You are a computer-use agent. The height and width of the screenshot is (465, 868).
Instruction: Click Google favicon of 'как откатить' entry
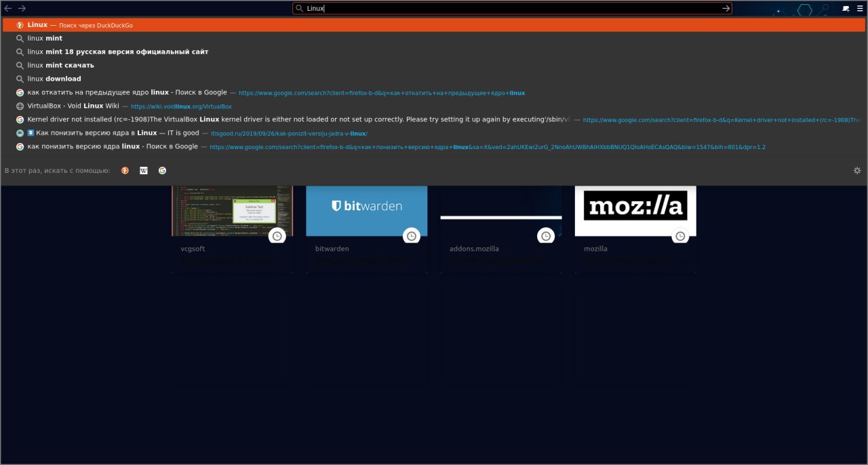pyautogui.click(x=20, y=92)
